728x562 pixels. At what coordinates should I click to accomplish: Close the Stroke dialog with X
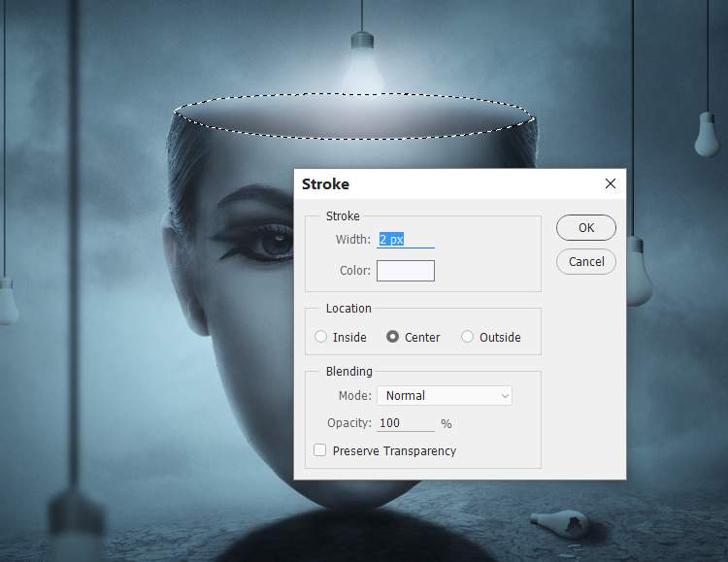[611, 183]
